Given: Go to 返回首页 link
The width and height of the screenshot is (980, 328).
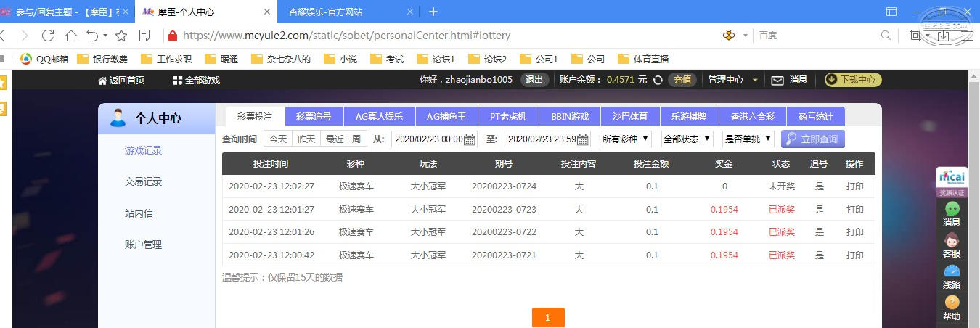Looking at the screenshot, I should 121,80.
